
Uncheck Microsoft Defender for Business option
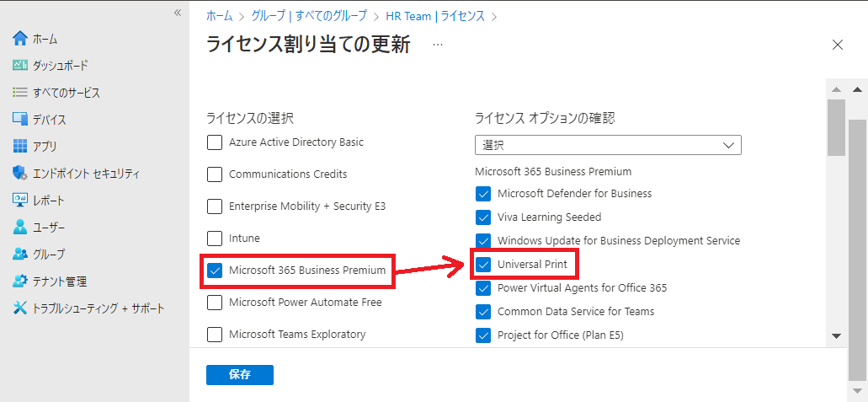click(483, 194)
